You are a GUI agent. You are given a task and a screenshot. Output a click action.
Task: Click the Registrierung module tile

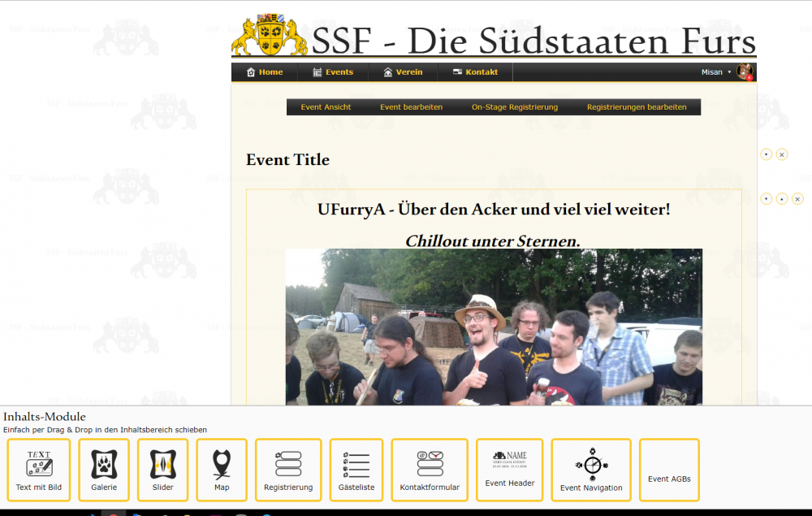288,470
